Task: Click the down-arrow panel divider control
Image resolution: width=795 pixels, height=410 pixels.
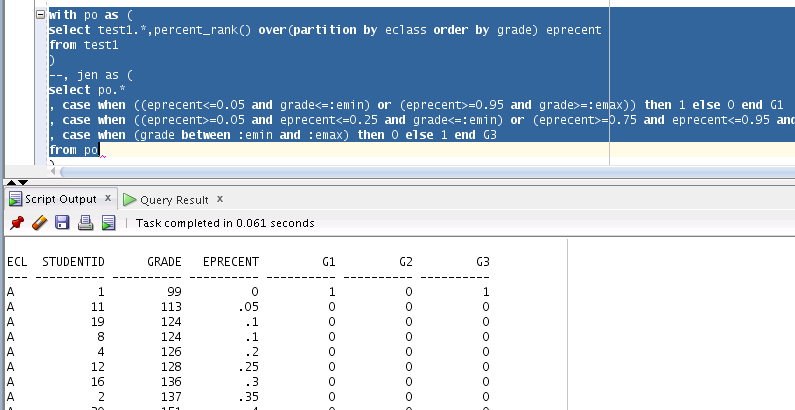Action: point(23,182)
